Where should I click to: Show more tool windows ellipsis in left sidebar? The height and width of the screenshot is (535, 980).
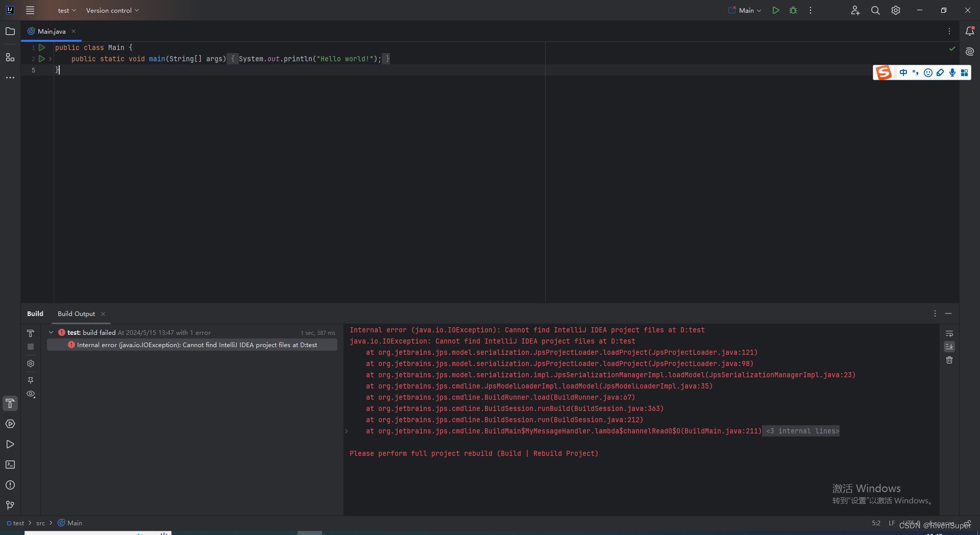point(10,78)
